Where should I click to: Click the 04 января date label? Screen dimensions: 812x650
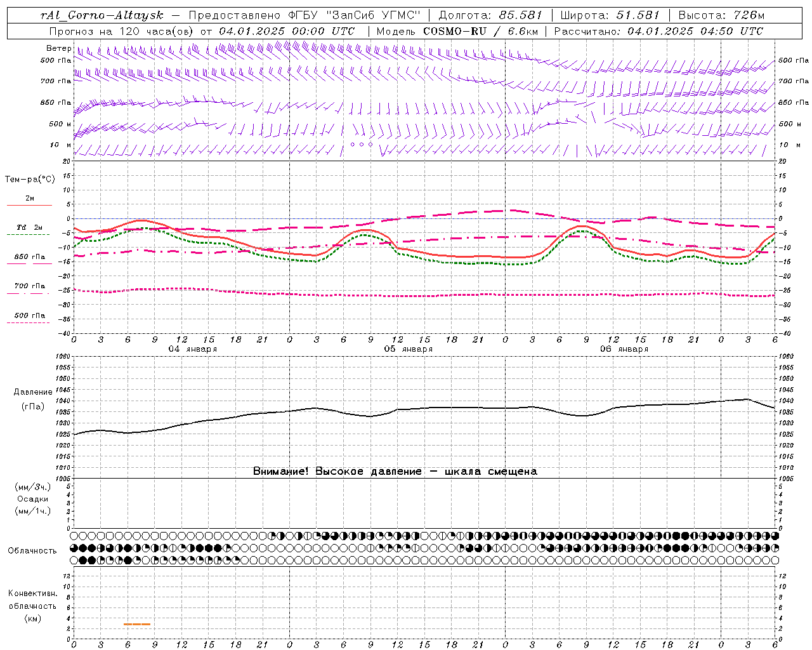pyautogui.click(x=192, y=348)
